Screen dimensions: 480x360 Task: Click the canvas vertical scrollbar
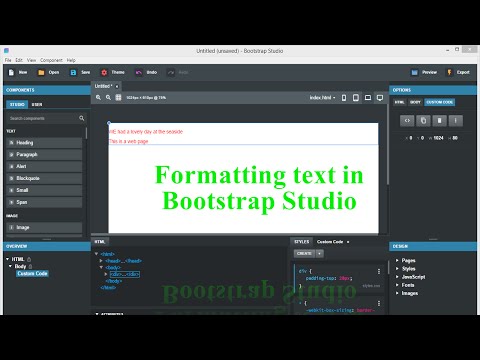point(387,144)
